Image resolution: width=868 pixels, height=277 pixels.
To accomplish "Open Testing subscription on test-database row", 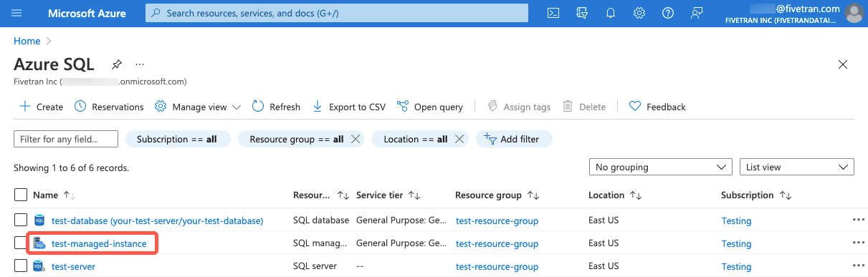I will pyautogui.click(x=736, y=220).
